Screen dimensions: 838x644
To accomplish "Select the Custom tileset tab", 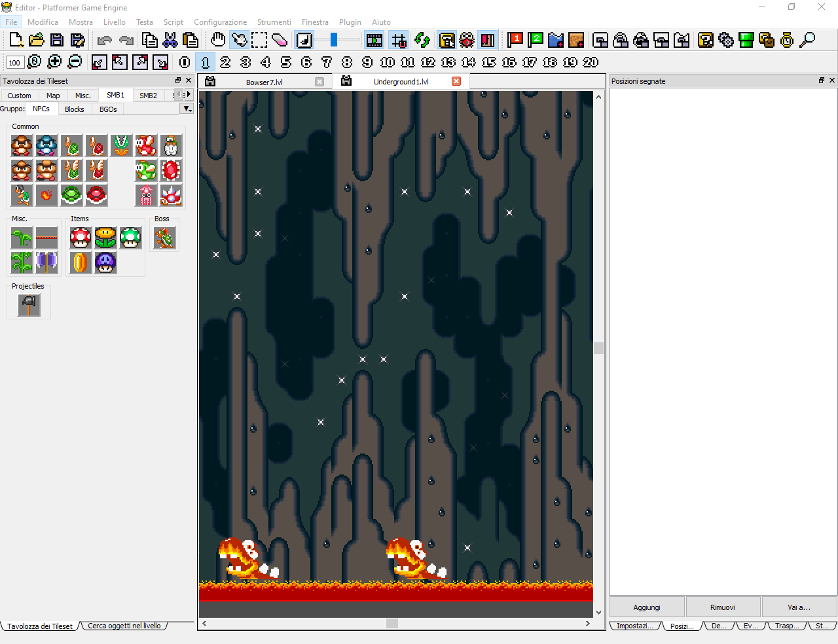I will [19, 96].
